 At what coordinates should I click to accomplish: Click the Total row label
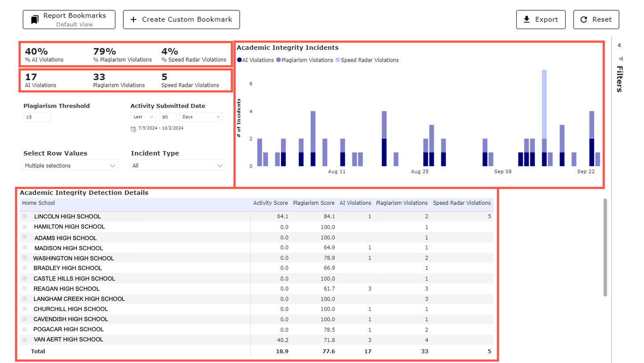tap(38, 352)
